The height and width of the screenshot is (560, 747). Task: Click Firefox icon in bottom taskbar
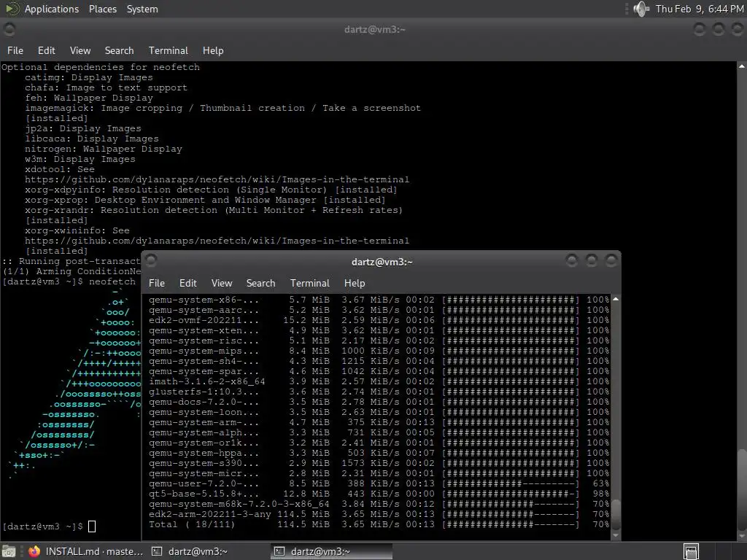(34, 551)
